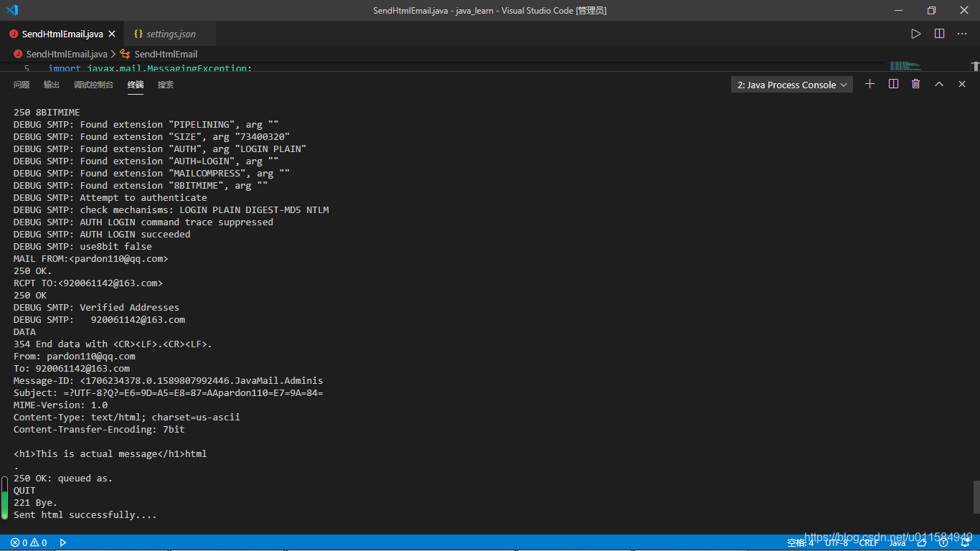The width and height of the screenshot is (980, 551).
Task: Click SendHtmlEmail class breadcrumb symbol
Action: coord(159,54)
